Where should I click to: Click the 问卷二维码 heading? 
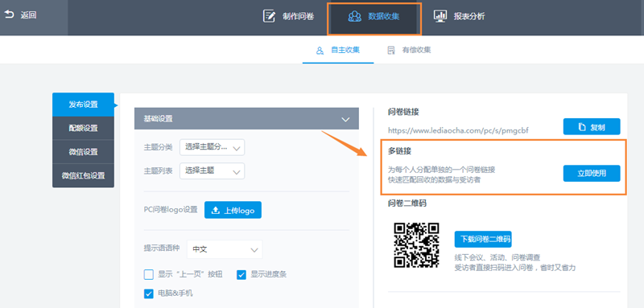[x=407, y=203]
